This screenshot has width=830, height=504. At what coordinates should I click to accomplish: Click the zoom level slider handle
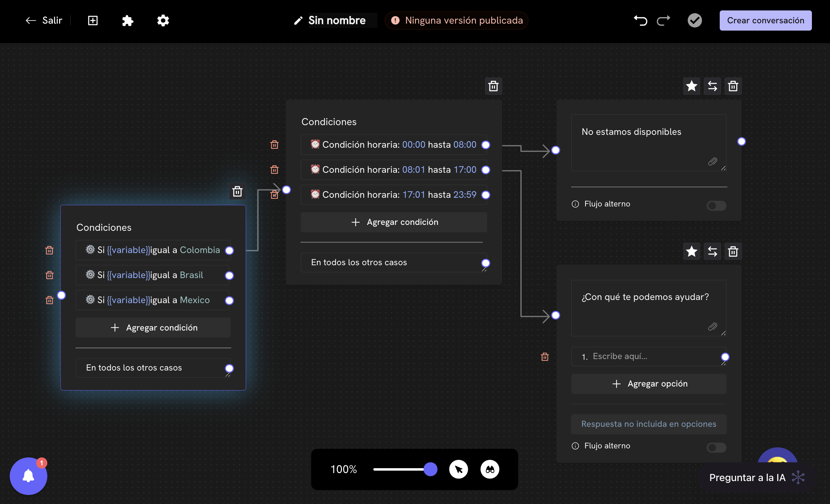tap(430, 469)
